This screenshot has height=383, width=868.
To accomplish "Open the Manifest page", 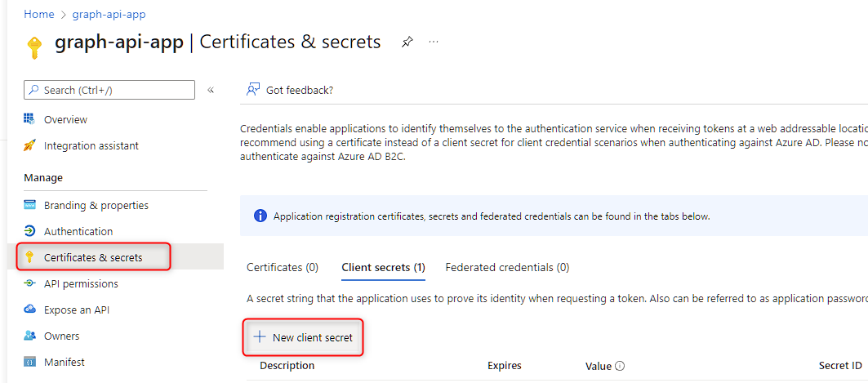I will 65,363.
